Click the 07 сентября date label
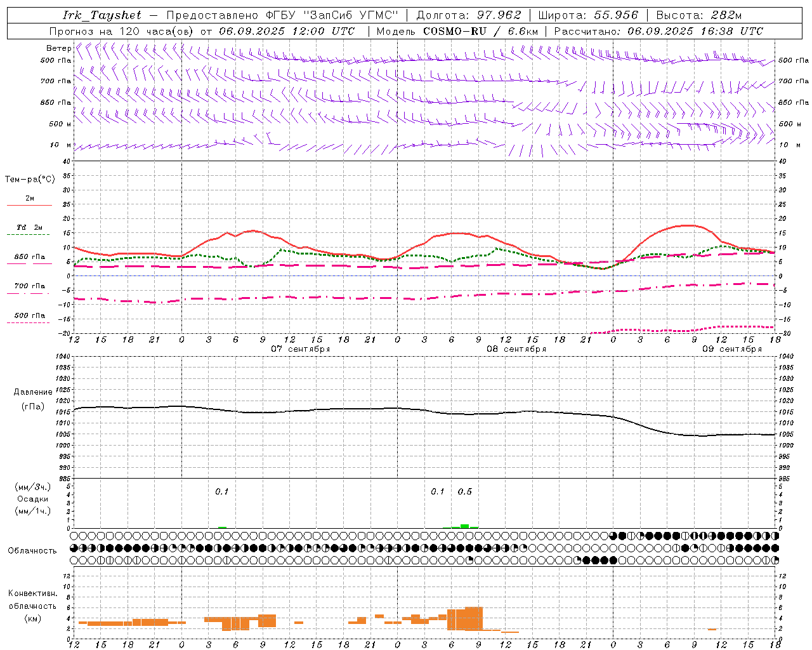 tap(301, 349)
